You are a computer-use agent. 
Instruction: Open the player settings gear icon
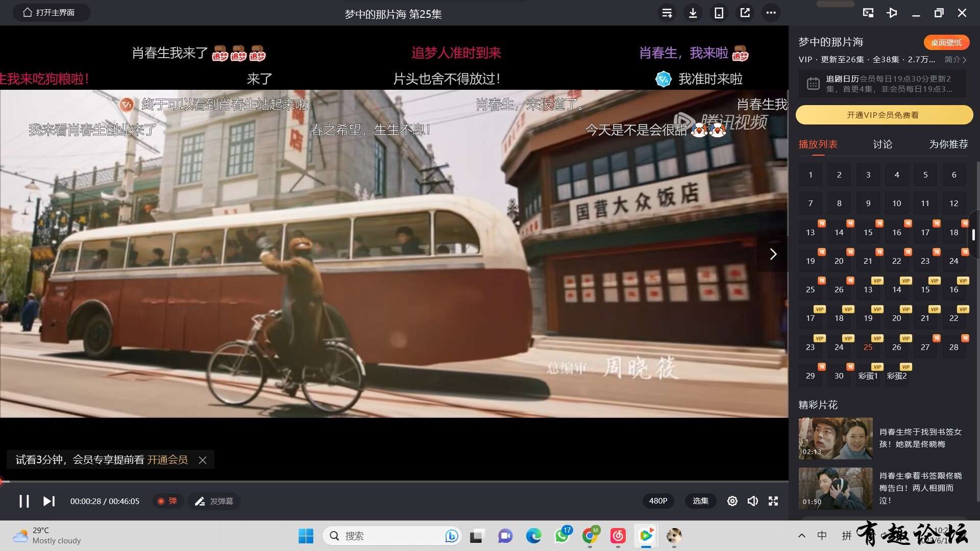point(732,501)
